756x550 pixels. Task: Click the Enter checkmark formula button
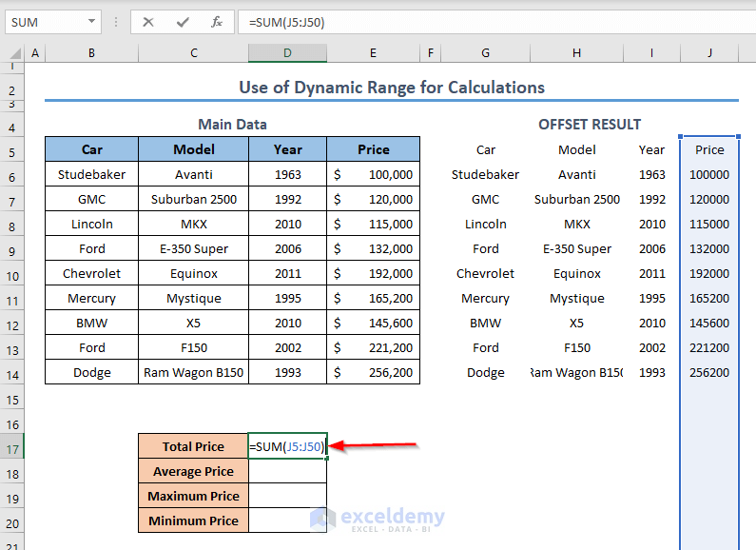[183, 22]
